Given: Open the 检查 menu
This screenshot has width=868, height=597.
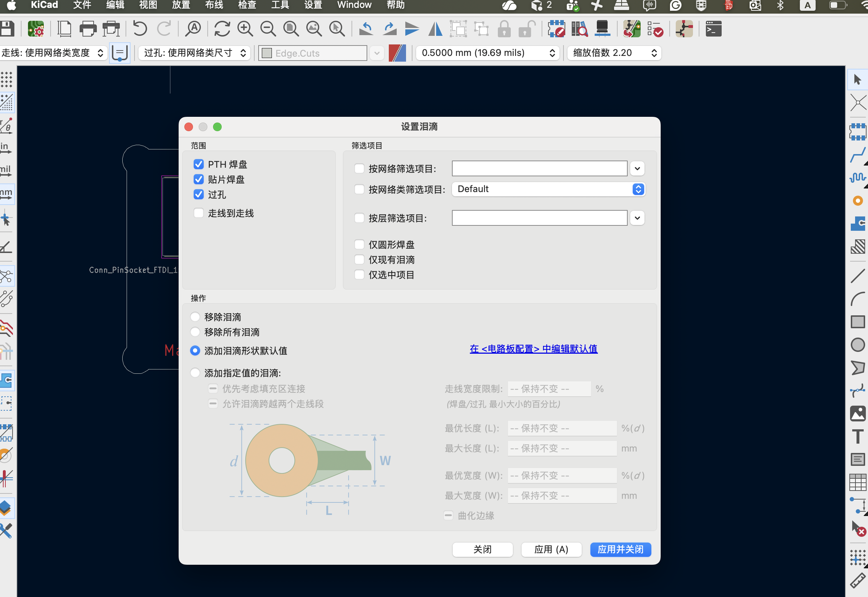Looking at the screenshot, I should click(247, 5).
